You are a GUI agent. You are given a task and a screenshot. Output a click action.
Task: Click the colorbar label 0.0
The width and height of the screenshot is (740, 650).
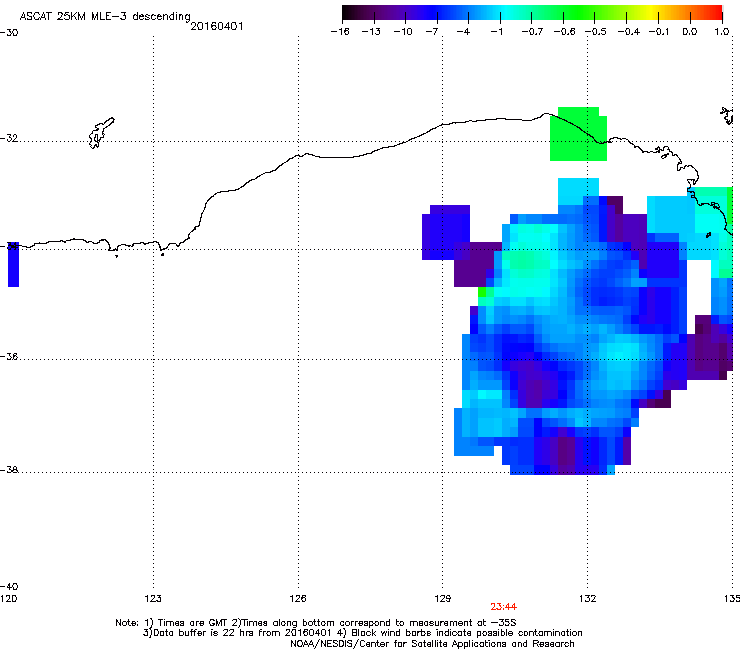(690, 32)
